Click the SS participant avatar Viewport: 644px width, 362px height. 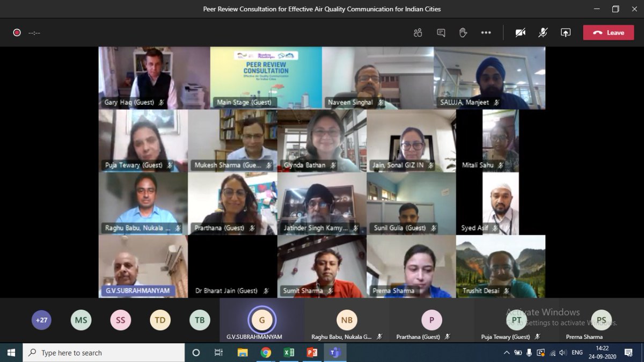click(120, 320)
